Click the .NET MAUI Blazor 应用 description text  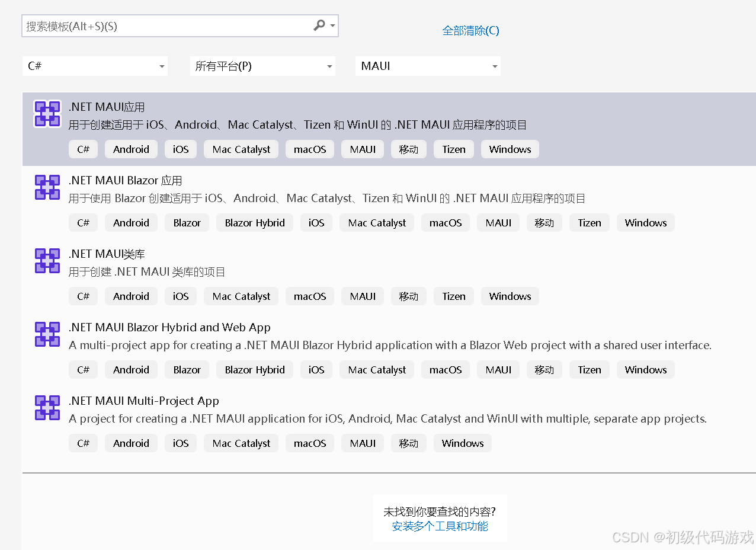click(327, 199)
